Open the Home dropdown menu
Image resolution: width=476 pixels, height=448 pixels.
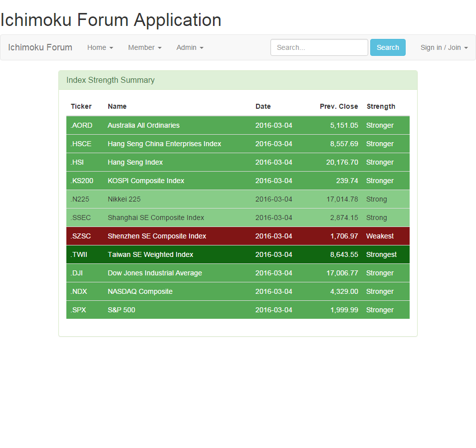click(100, 47)
